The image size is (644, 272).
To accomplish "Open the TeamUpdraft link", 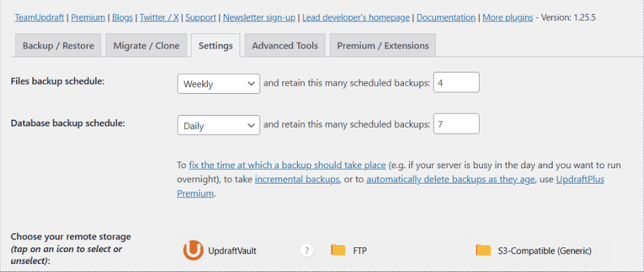I will (39, 18).
